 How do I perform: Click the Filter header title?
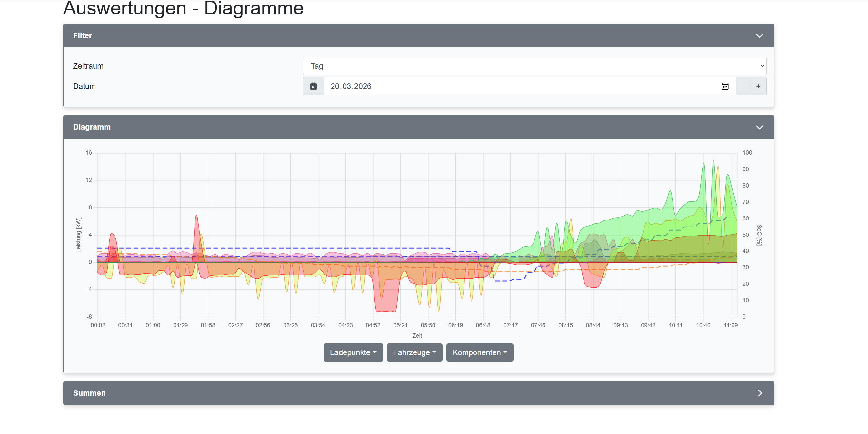tap(83, 35)
